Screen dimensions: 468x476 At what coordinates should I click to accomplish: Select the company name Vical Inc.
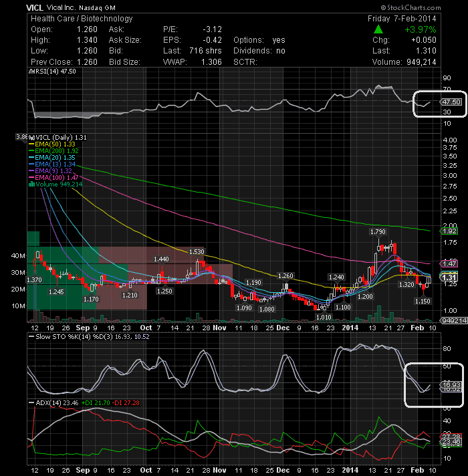coord(61,7)
